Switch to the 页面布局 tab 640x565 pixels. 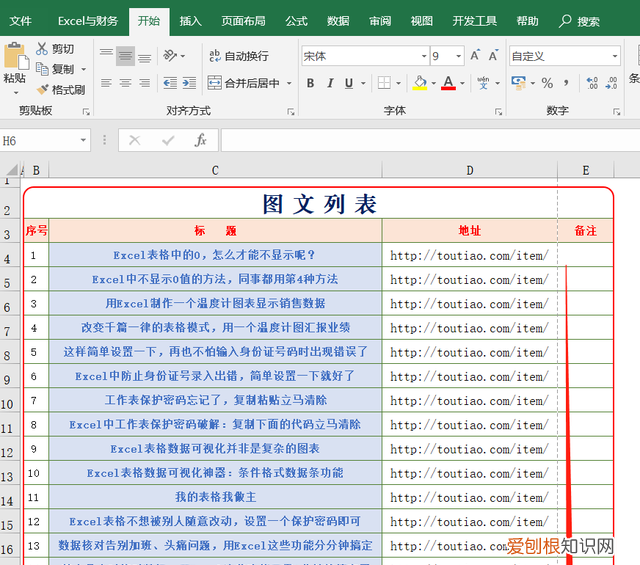(x=243, y=21)
